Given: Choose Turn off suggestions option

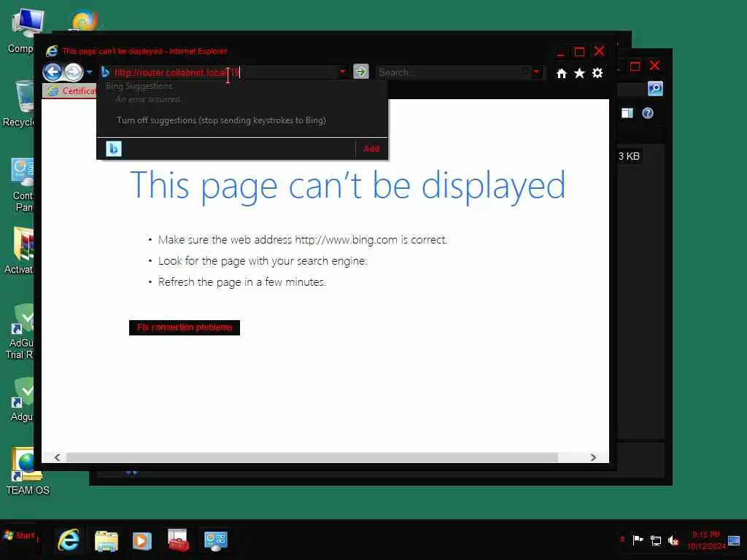Looking at the screenshot, I should point(222,120).
